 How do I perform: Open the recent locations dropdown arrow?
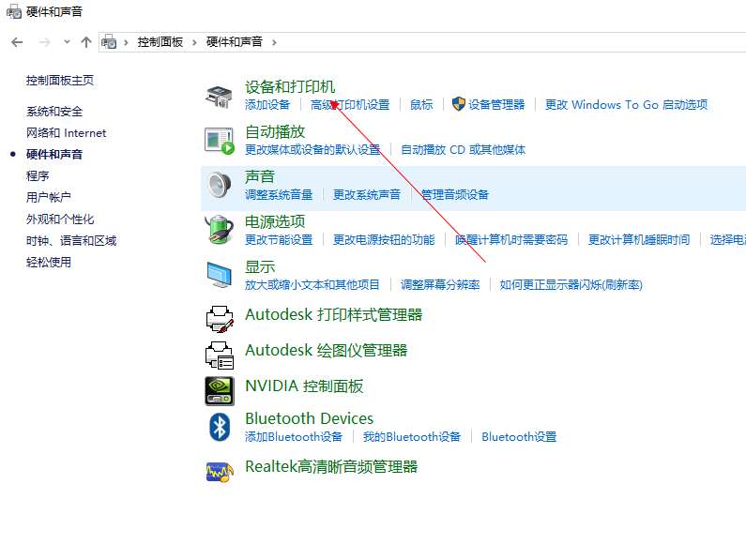click(67, 42)
